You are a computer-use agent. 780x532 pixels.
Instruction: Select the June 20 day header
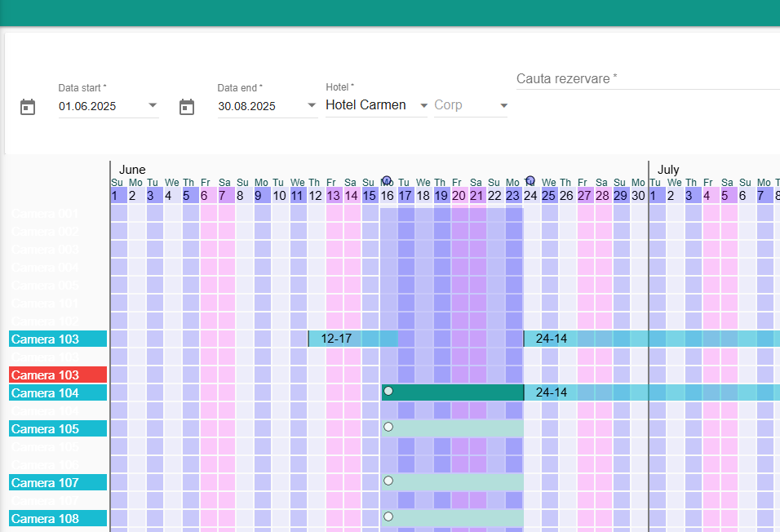(459, 196)
